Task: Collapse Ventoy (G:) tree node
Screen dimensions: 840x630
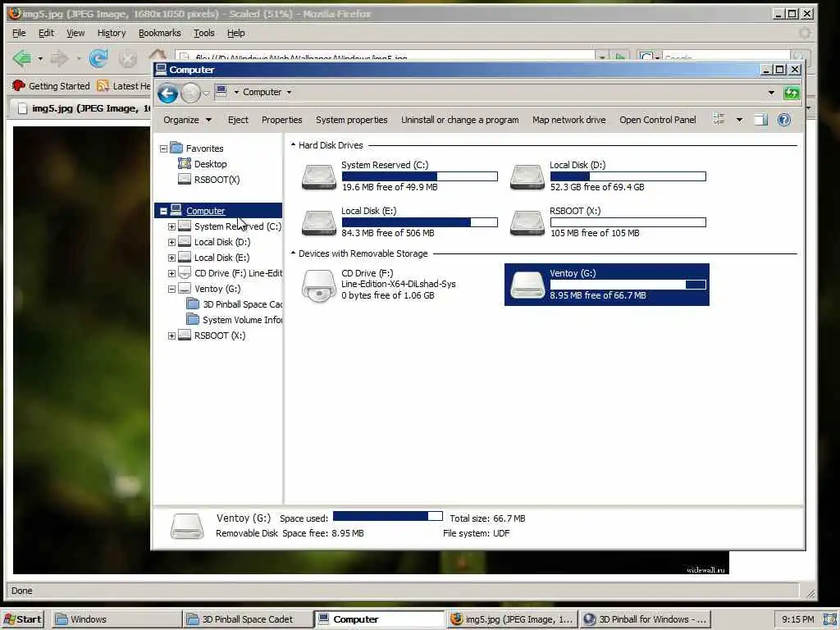Action: click(171, 289)
